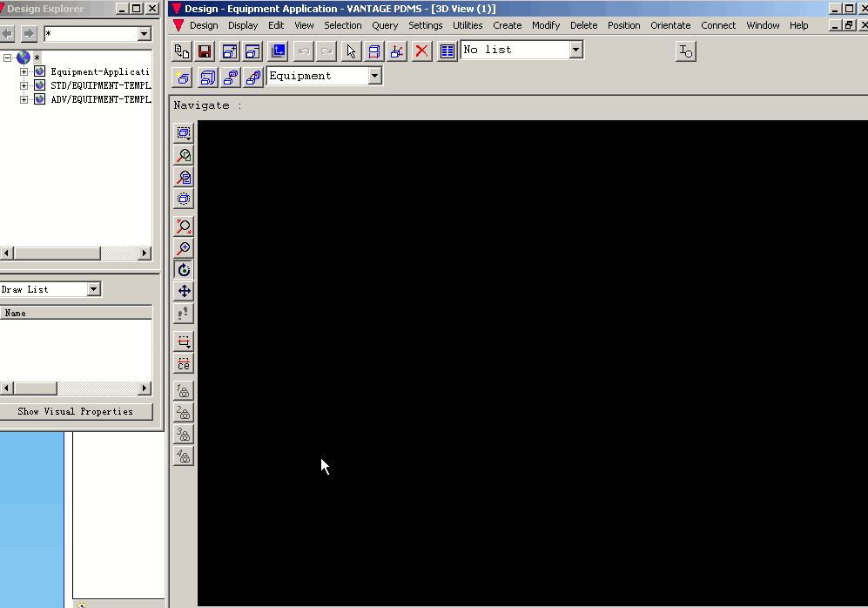Toggle the rotate view mode button
The height and width of the screenshot is (608, 868).
[184, 270]
